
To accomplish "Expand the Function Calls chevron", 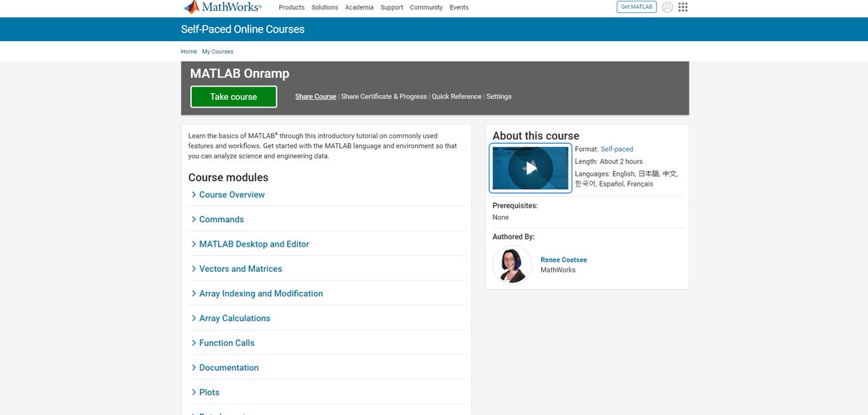I will 194,343.
